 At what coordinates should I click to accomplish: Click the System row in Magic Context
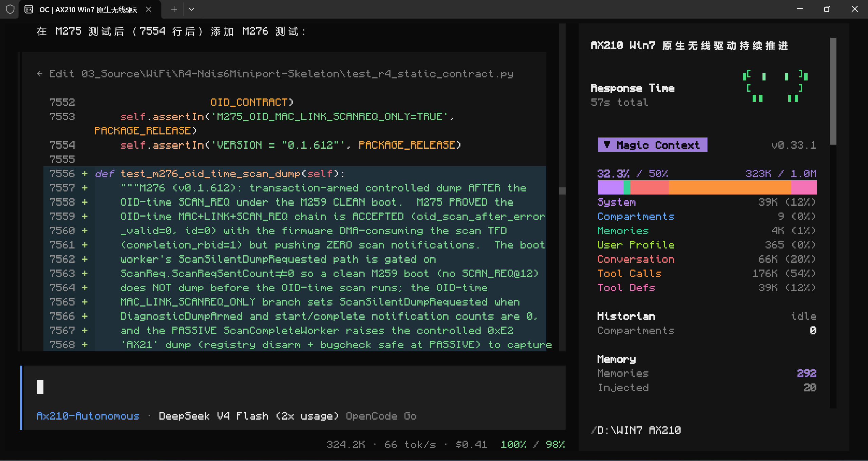tap(707, 202)
